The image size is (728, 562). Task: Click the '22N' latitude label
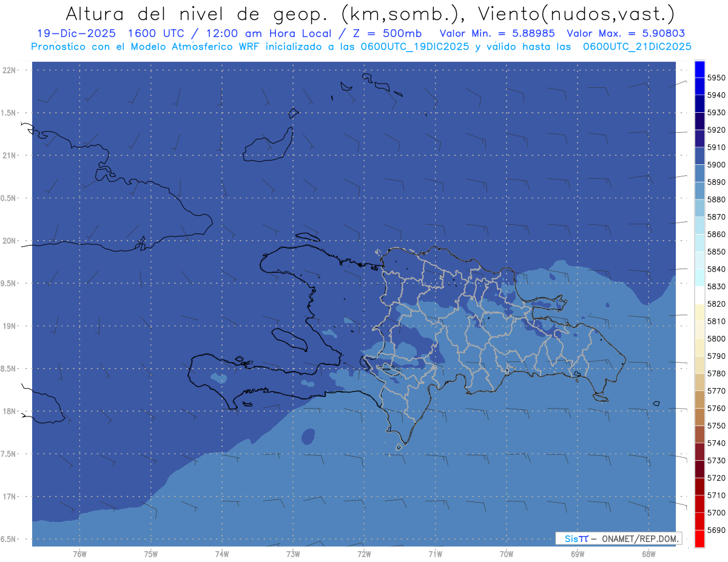coord(10,70)
